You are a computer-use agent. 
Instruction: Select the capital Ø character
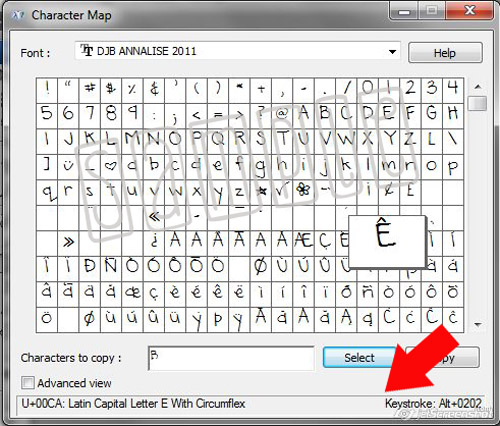click(x=261, y=268)
